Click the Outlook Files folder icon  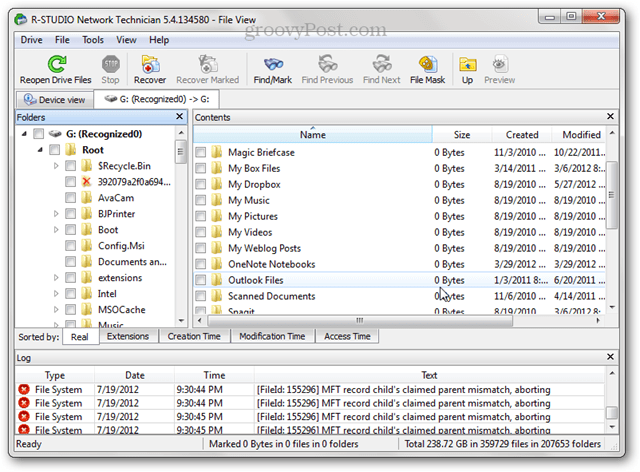(x=217, y=280)
